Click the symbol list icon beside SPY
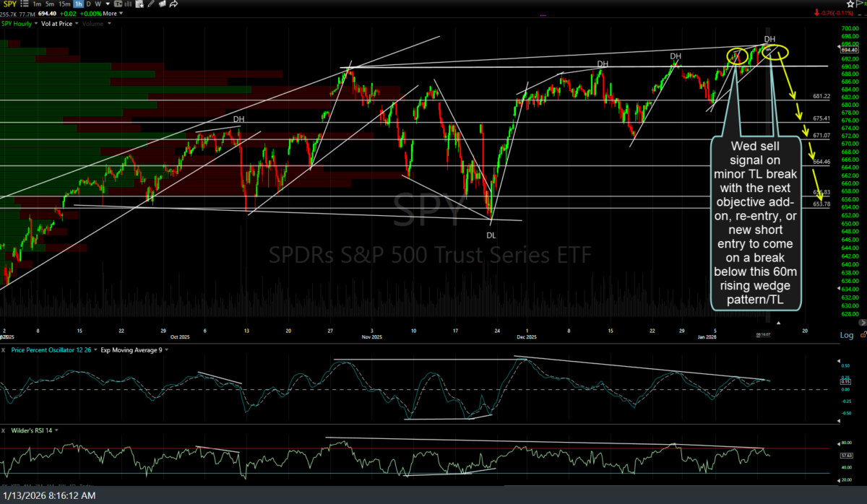The height and width of the screenshot is (504, 867). pyautogui.click(x=25, y=4)
